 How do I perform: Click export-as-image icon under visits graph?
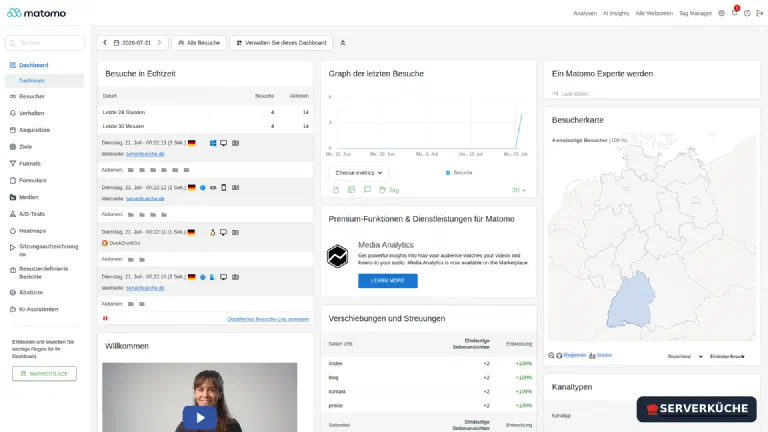coord(351,190)
